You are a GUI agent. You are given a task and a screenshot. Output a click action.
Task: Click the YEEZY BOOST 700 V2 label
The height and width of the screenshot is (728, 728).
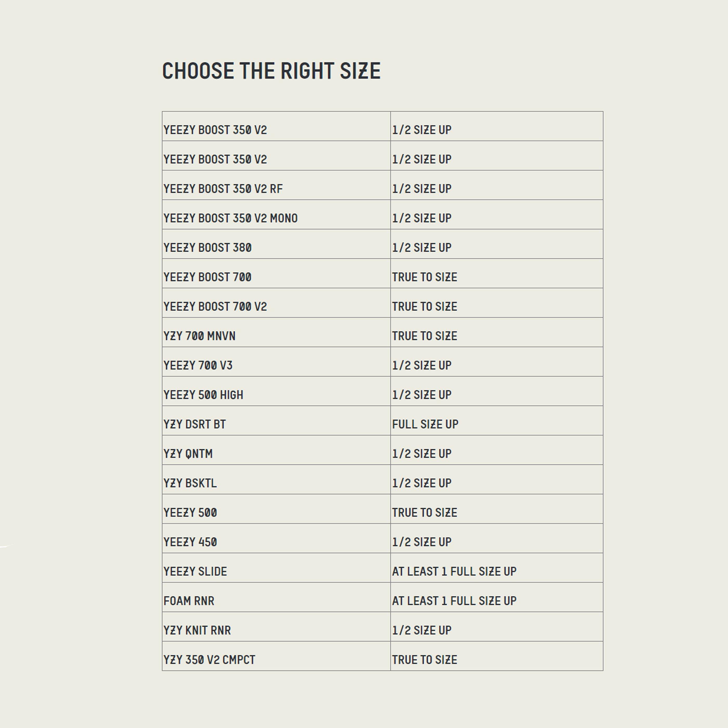coord(215,306)
